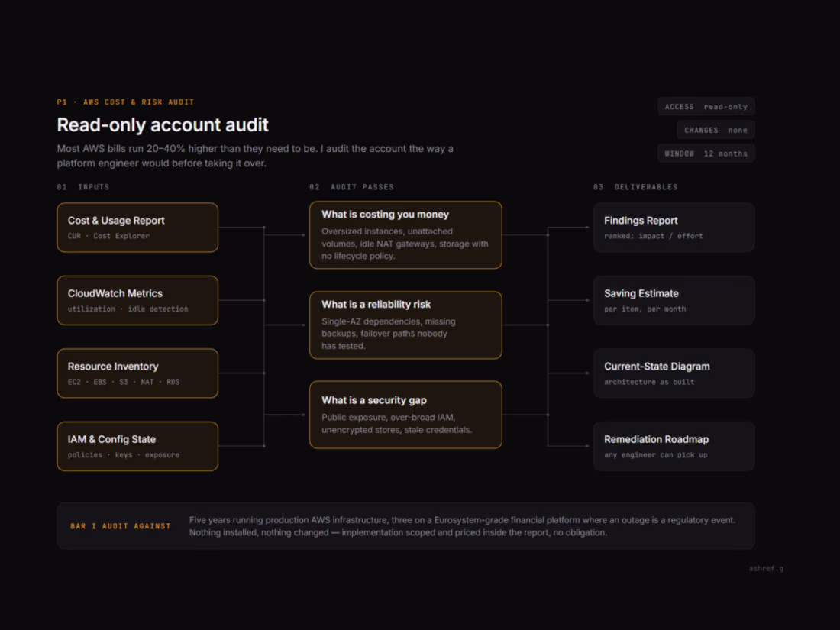Image resolution: width=840 pixels, height=630 pixels.
Task: Open the Saving Estimate deliverable card
Action: (x=674, y=300)
